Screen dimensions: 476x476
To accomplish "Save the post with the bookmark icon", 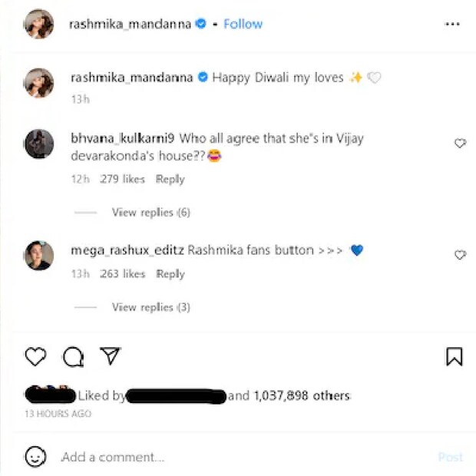I will pyautogui.click(x=454, y=356).
